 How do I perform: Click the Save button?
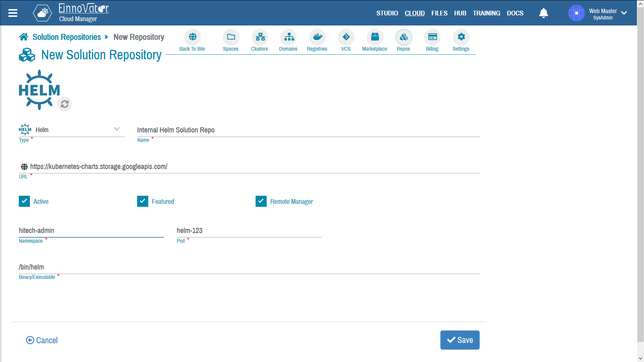pyautogui.click(x=460, y=340)
